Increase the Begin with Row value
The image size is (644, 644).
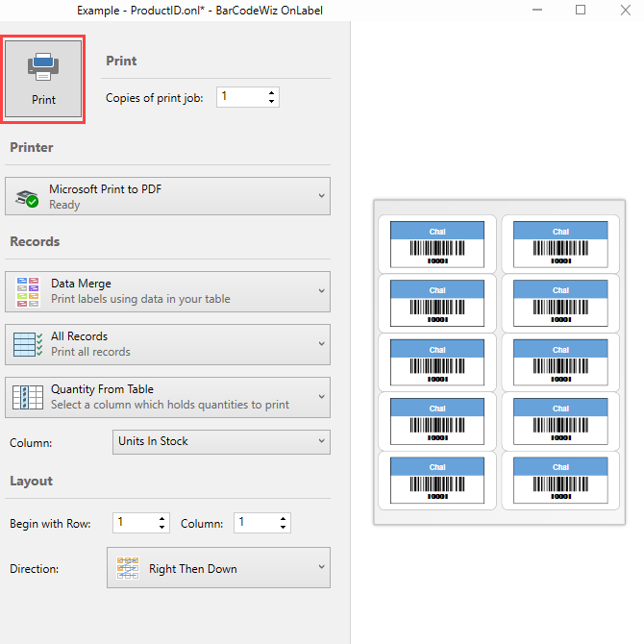pyautogui.click(x=161, y=519)
